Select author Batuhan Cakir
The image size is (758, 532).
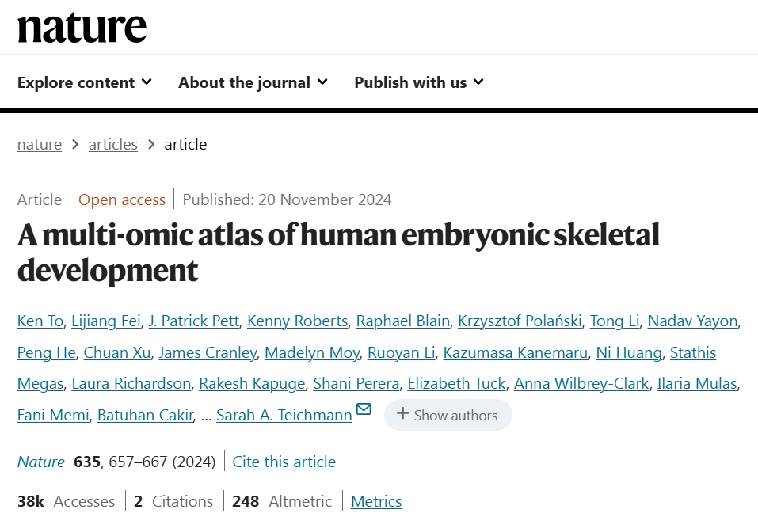(x=145, y=415)
